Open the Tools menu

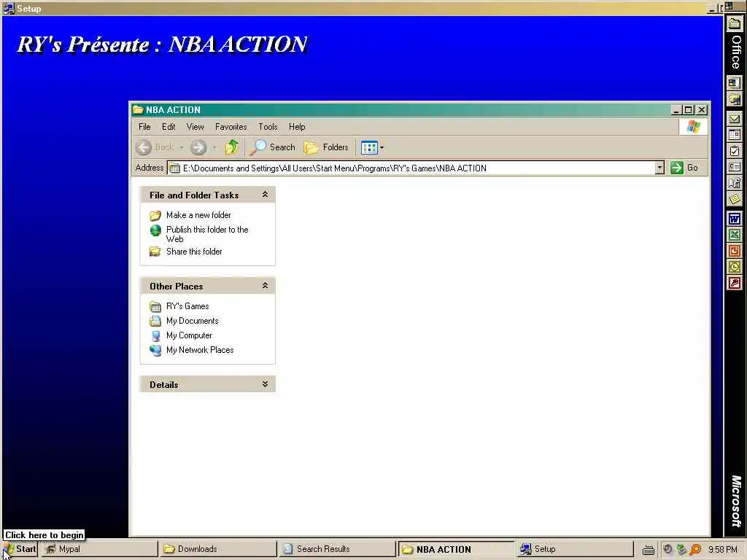268,127
